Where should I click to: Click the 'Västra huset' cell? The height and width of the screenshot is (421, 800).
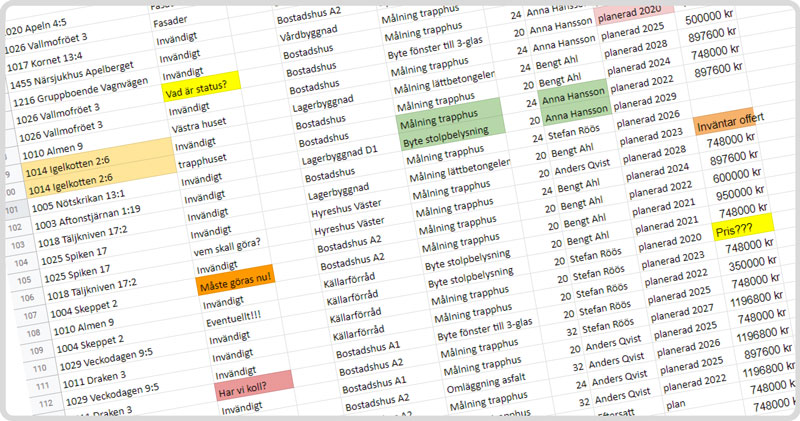pyautogui.click(x=198, y=126)
